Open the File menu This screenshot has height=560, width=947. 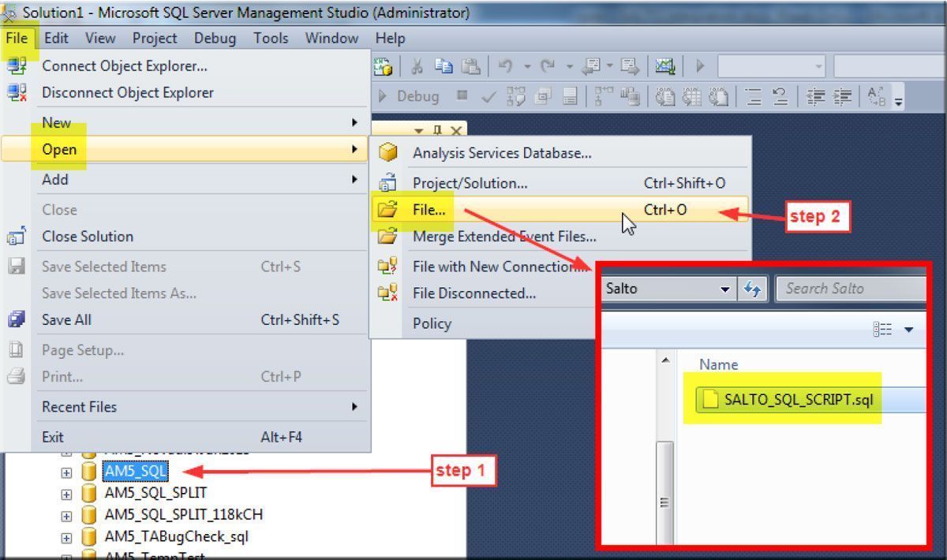pos(16,38)
